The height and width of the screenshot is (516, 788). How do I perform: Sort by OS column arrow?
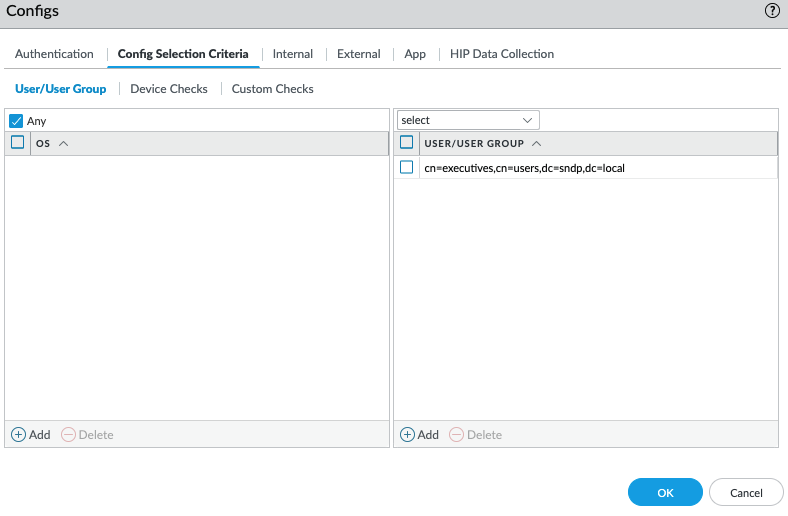click(64, 143)
